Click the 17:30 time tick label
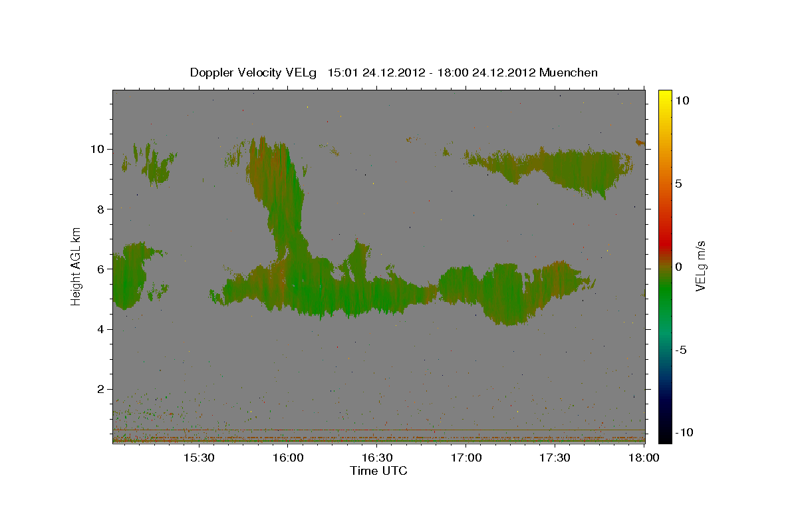Screen dimensions: 798x532 (x=555, y=458)
